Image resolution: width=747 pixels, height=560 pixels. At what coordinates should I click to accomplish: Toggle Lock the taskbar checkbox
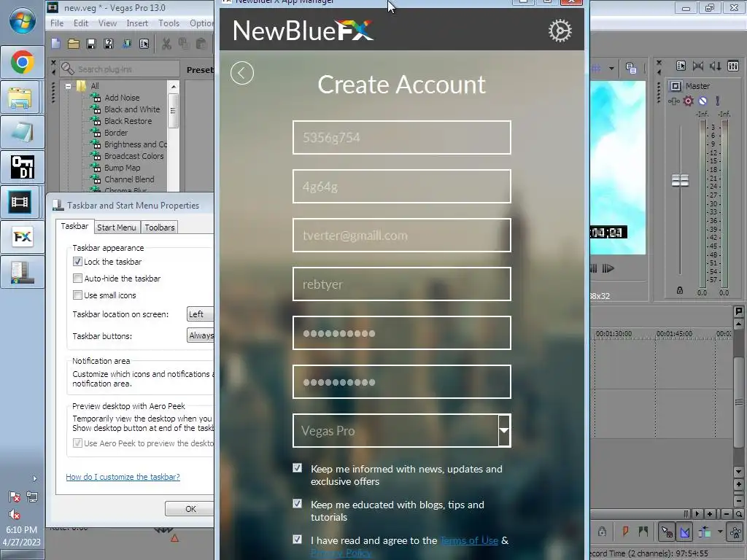(77, 262)
